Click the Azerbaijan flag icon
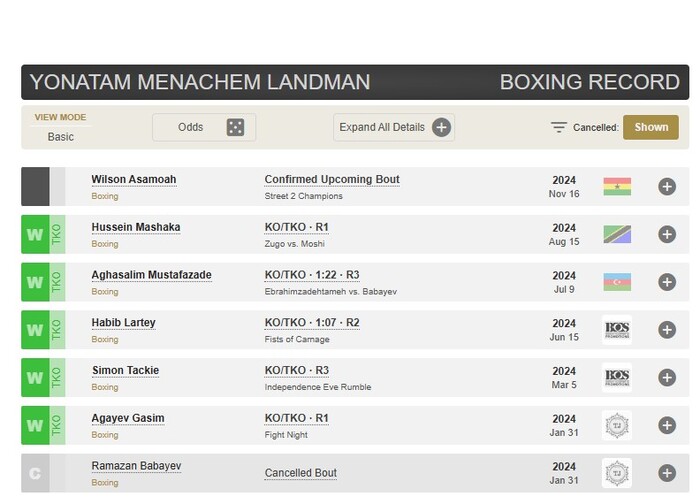The width and height of the screenshot is (700, 504). 617,282
